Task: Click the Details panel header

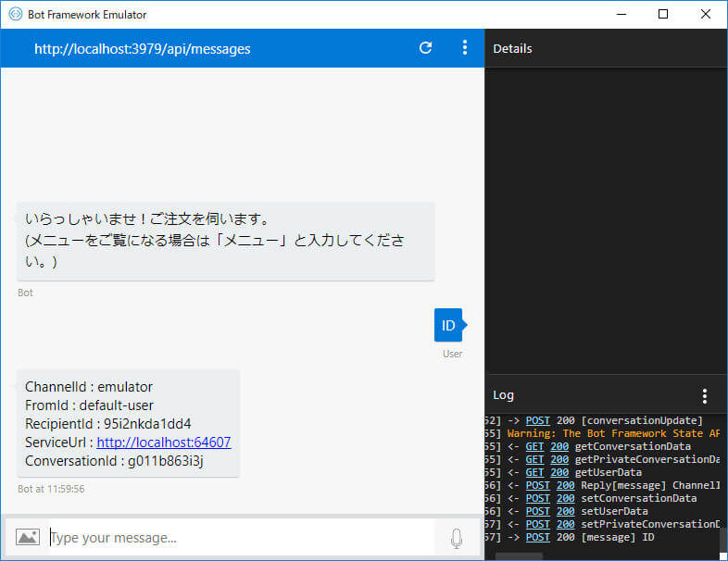Action: [x=606, y=48]
